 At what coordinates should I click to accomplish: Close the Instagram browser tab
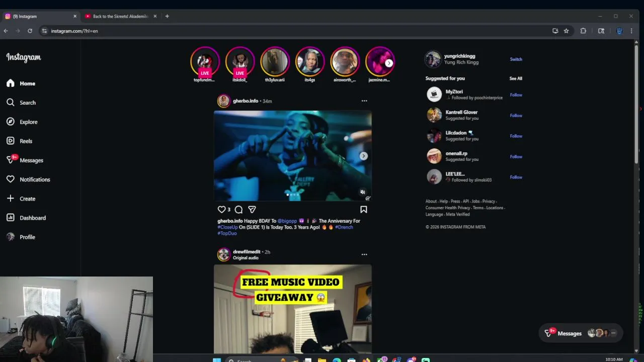pyautogui.click(x=75, y=16)
